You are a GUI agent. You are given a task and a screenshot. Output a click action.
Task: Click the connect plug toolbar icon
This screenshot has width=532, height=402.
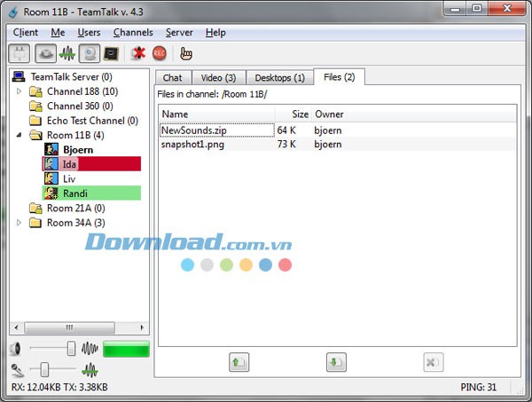click(20, 54)
